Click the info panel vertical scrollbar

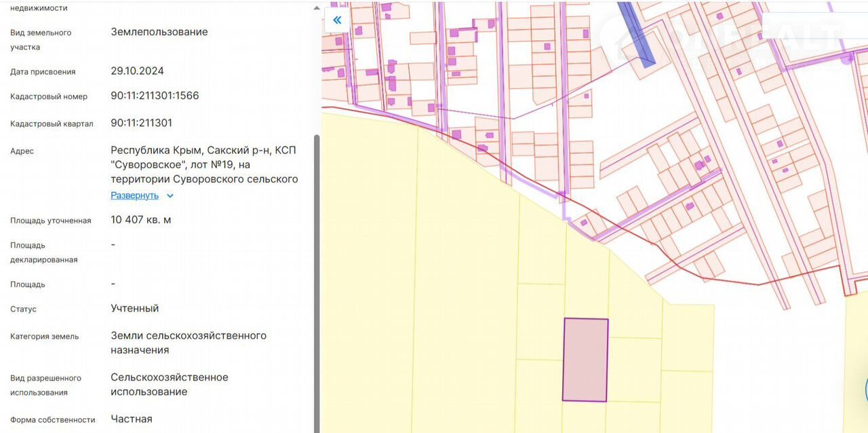coord(316,271)
